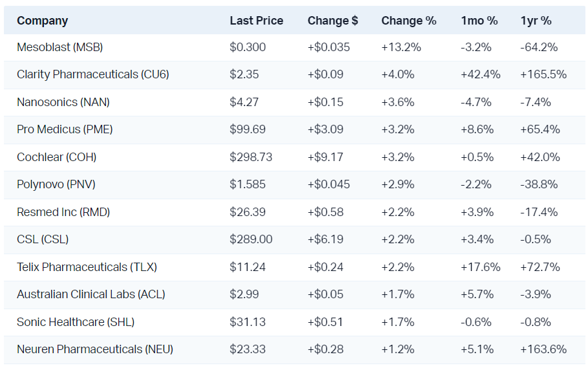Sort by the Last Price header
This screenshot has width=588, height=370.
pos(257,21)
